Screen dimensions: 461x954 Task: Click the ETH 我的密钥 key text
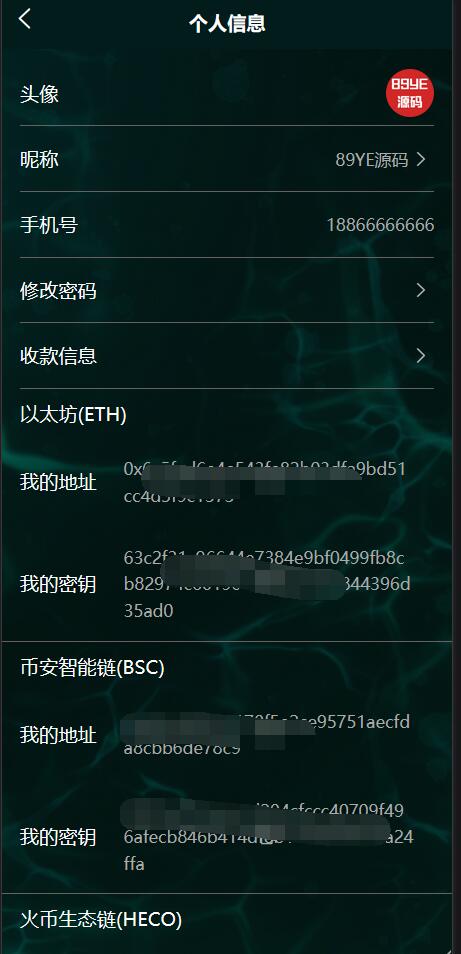[267, 584]
